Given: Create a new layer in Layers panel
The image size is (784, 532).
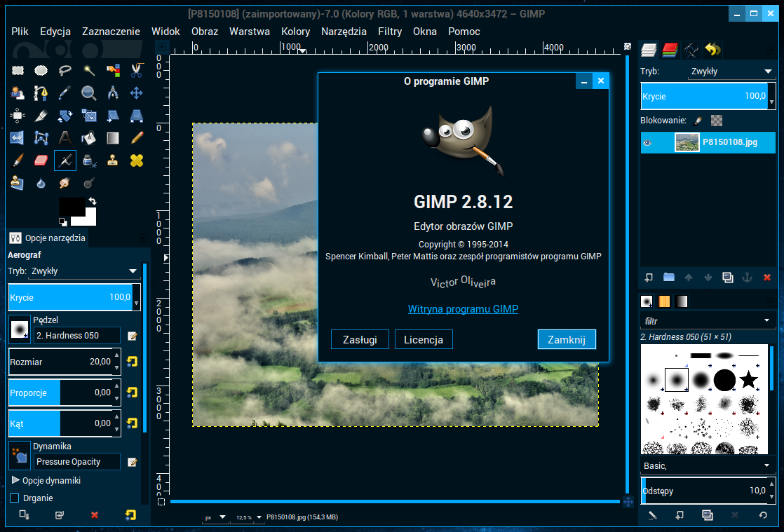Looking at the screenshot, I should (649, 278).
